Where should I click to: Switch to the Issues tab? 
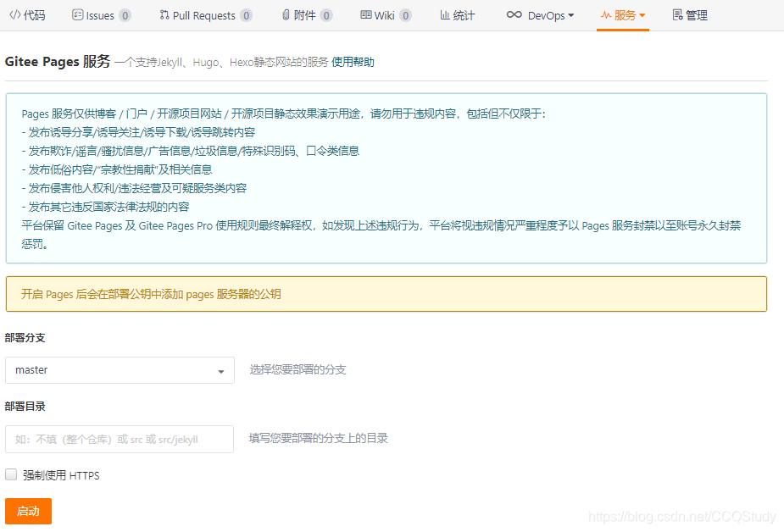pos(102,15)
